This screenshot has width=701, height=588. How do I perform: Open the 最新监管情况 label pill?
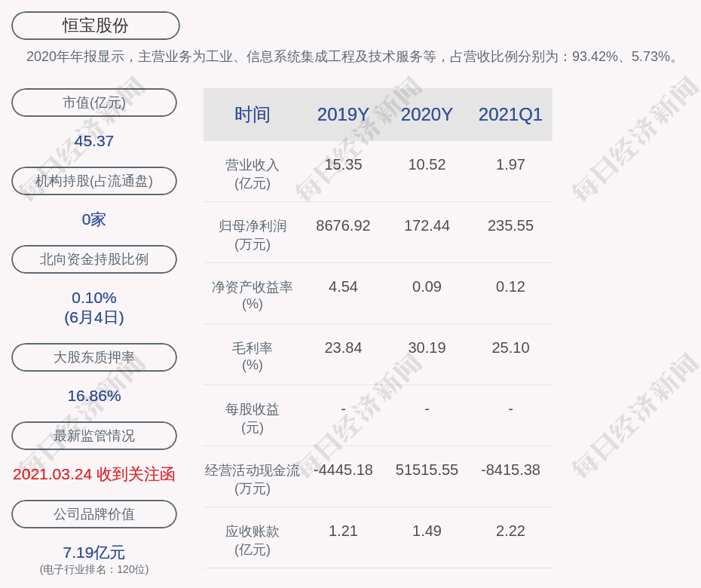(x=94, y=436)
